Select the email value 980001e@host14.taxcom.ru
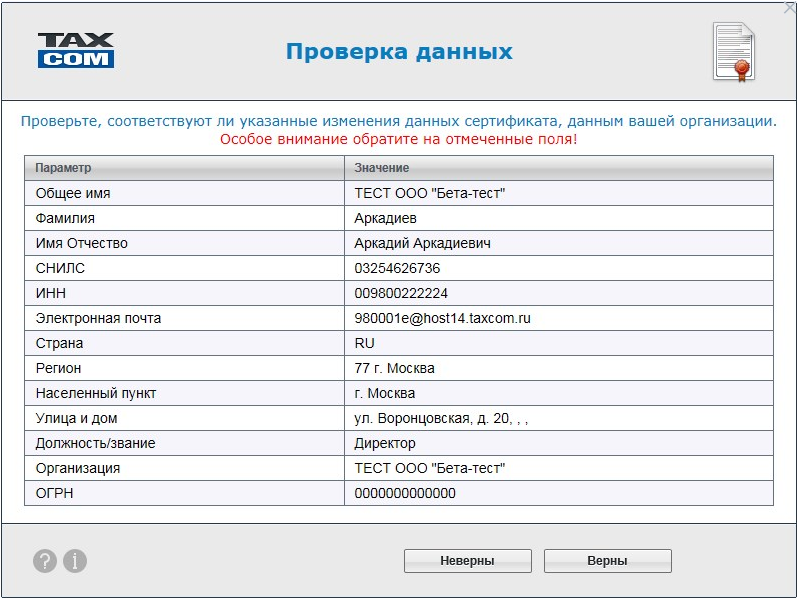 [x=442, y=318]
